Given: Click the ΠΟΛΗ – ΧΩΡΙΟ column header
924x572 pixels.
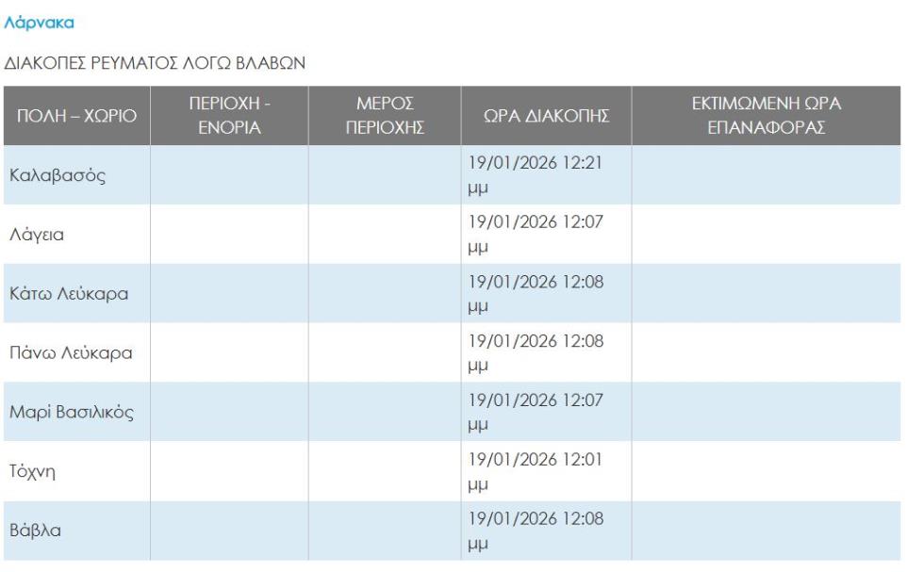Looking at the screenshot, I should pos(74,117).
